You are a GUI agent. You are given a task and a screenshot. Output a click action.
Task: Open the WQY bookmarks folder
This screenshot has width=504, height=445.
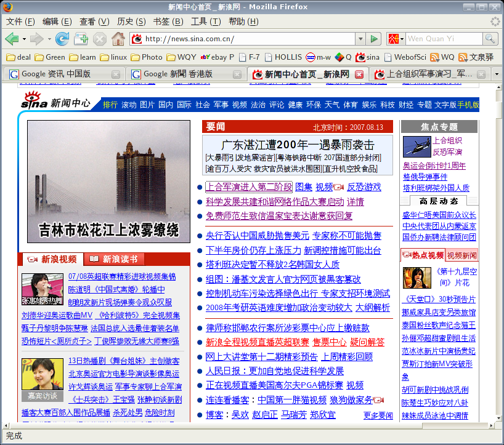click(181, 57)
